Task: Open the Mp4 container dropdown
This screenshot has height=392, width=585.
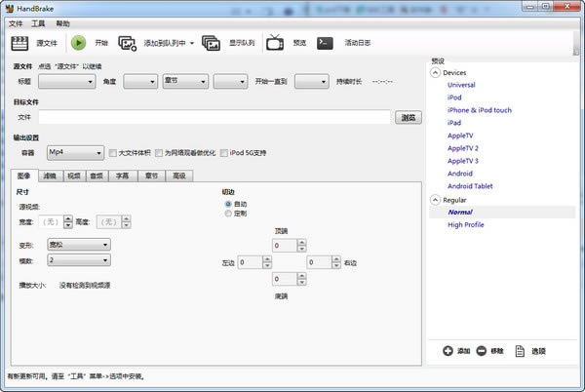Action: [75, 153]
